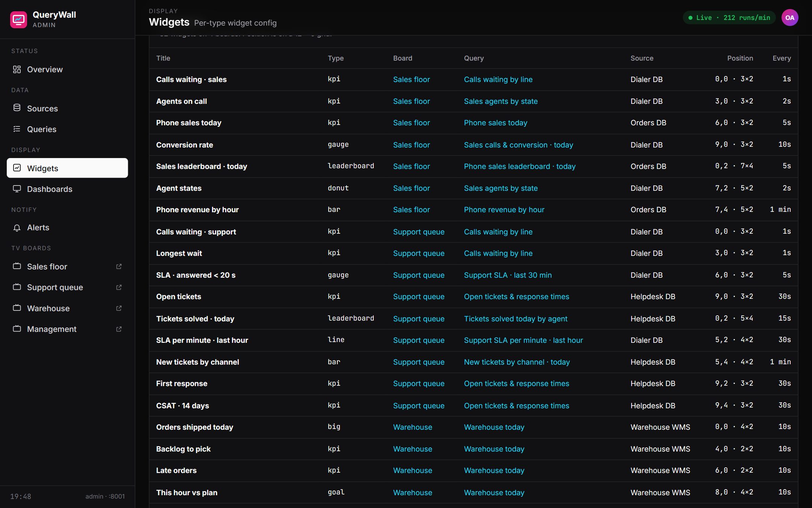Open Warehouse external link icon

[119, 308]
